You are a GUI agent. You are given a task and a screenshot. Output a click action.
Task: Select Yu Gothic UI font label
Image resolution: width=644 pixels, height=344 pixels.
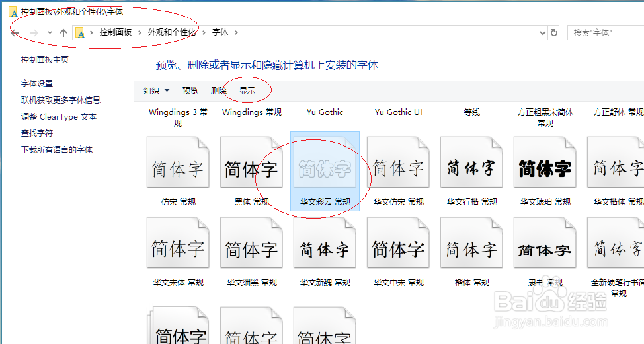399,112
